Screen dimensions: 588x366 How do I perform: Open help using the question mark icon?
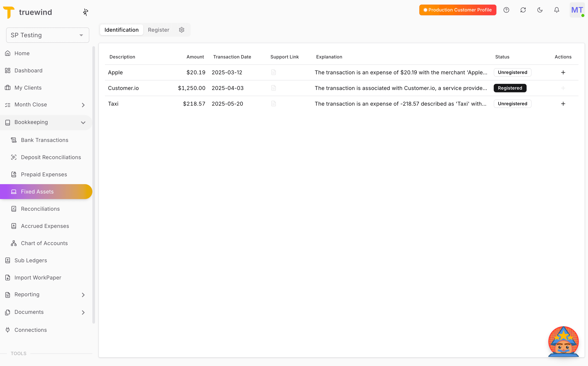coord(506,10)
